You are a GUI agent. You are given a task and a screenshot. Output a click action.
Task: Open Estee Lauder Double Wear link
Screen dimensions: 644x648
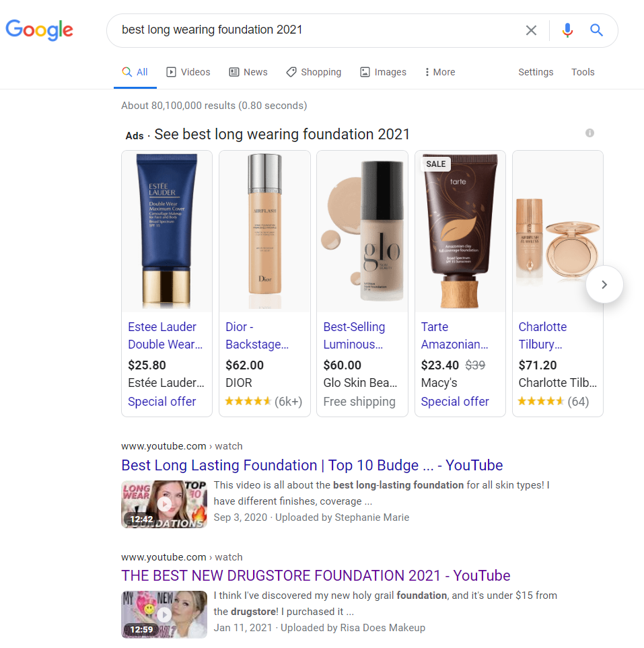point(166,336)
